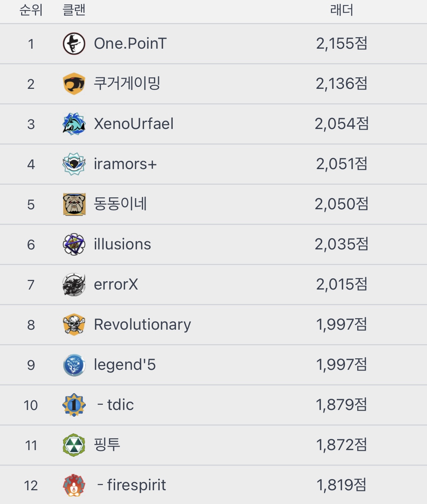Click the firespirit clan emblem icon
Image resolution: width=427 pixels, height=504 pixels.
[x=74, y=485]
